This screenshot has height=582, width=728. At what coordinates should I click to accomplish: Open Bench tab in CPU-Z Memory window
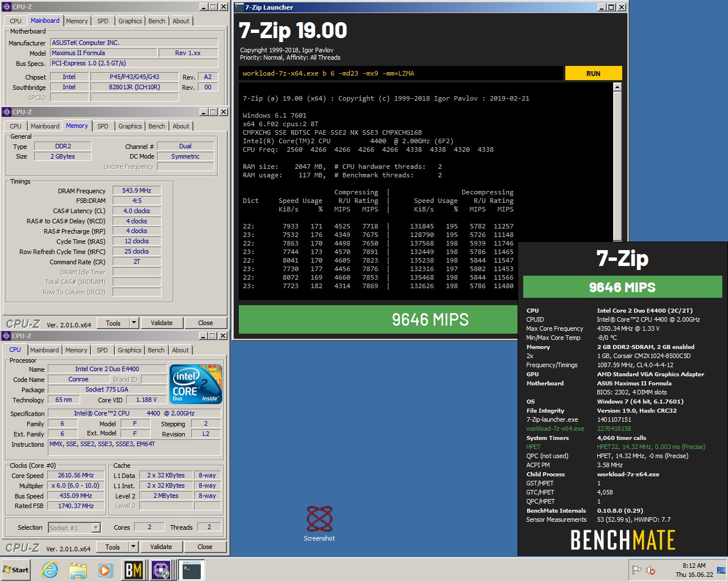[x=156, y=126]
